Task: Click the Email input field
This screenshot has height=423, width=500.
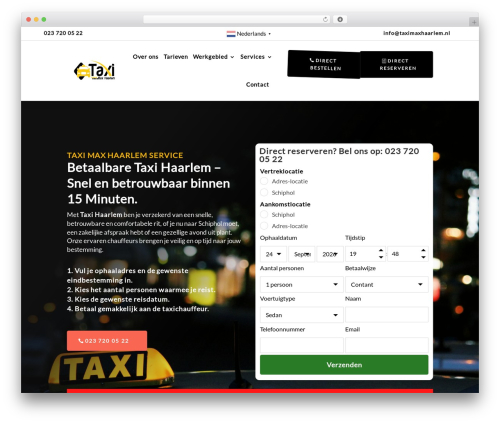Action: click(387, 345)
